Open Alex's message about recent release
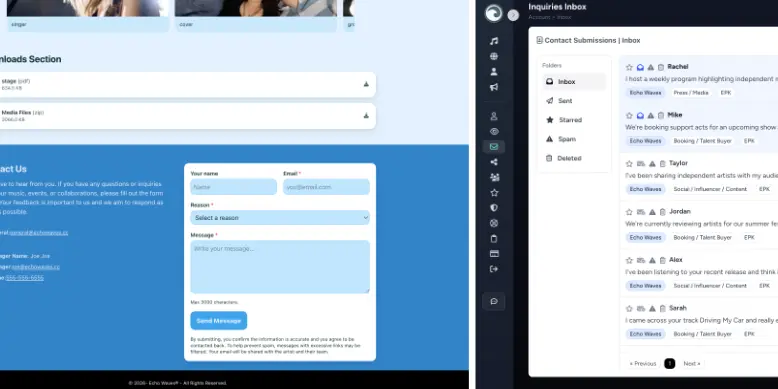Image resolution: width=778 pixels, height=389 pixels. click(x=701, y=272)
